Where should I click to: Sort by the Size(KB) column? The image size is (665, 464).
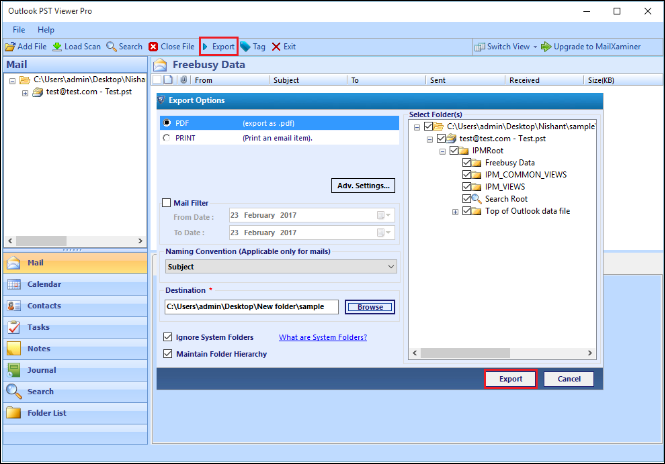pyautogui.click(x=623, y=80)
